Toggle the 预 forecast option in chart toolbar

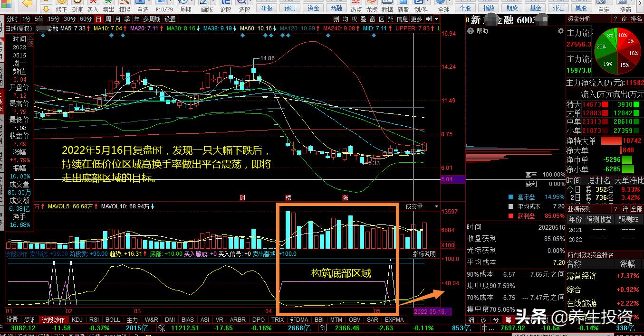coord(391,19)
